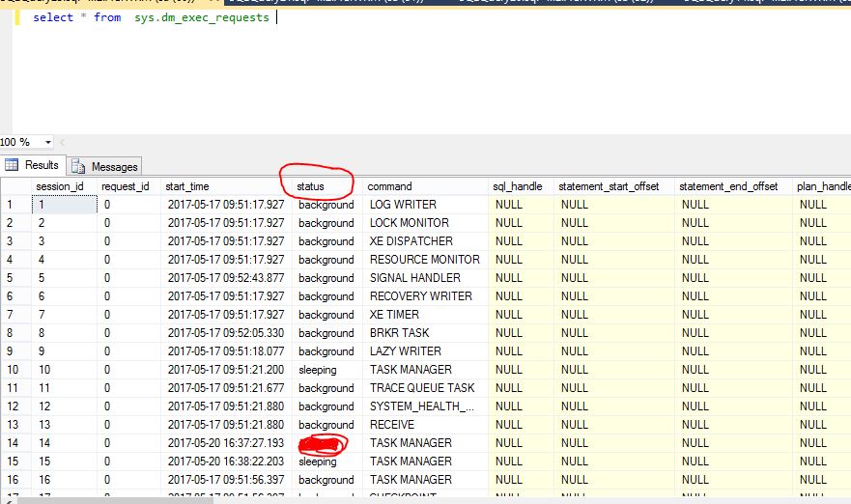This screenshot has width=851, height=504.
Task: Select the plan_handle column header
Action: [822, 186]
